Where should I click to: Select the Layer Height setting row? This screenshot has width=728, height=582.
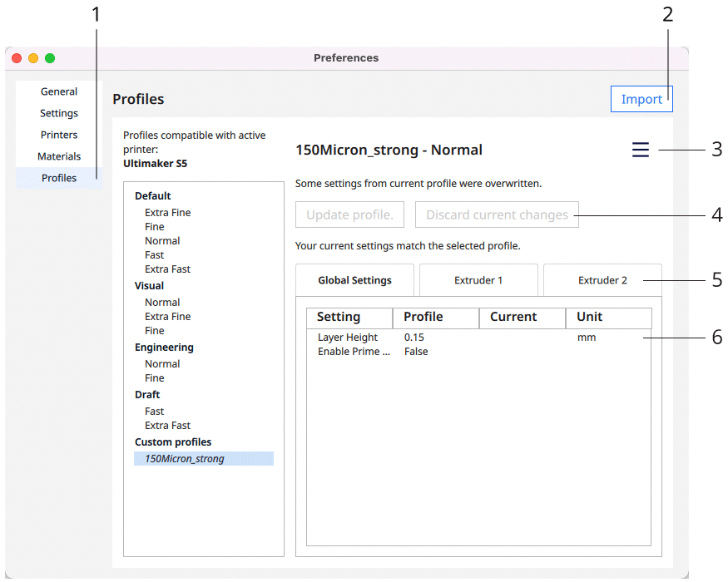click(x=348, y=338)
